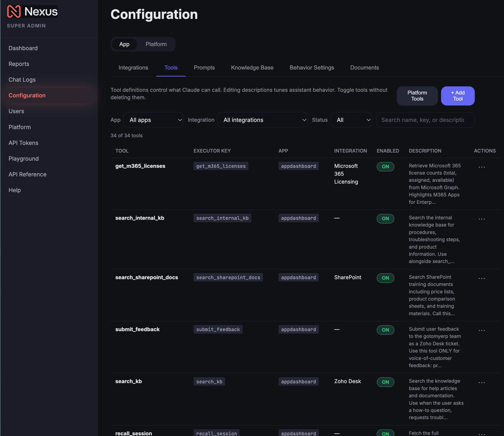
Task: Click get_m365_licenses executor key chip
Action: click(221, 166)
